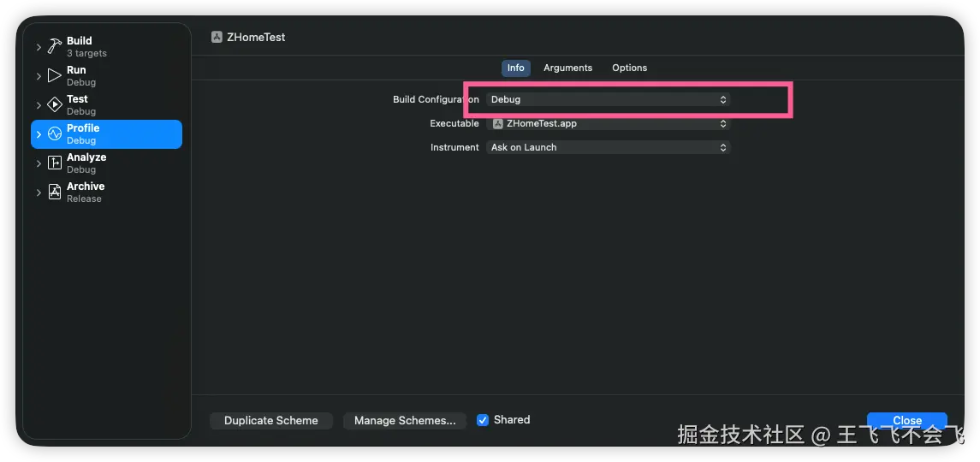Open the Build Configuration dropdown
The height and width of the screenshot is (462, 980).
click(609, 99)
